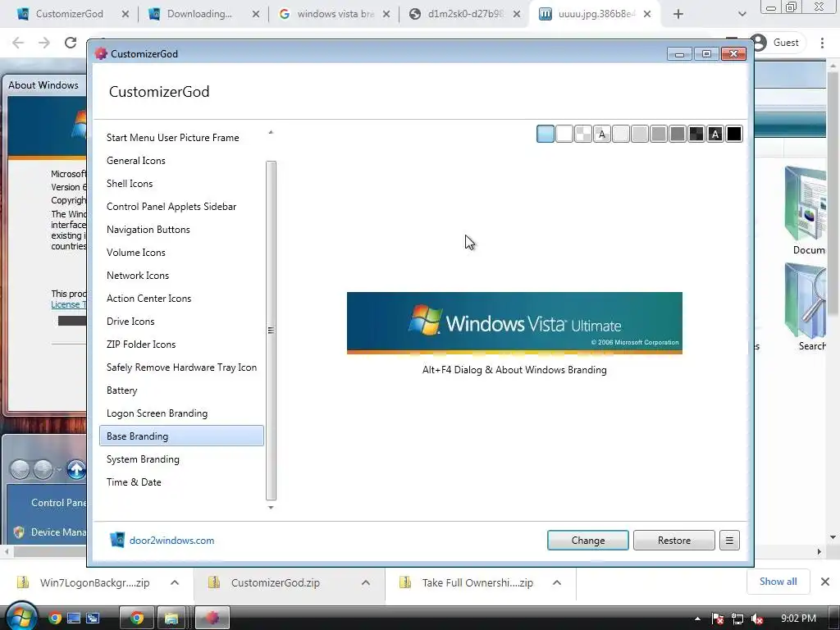Switch to the Downloading browser tab
840x630 pixels.
click(199, 14)
